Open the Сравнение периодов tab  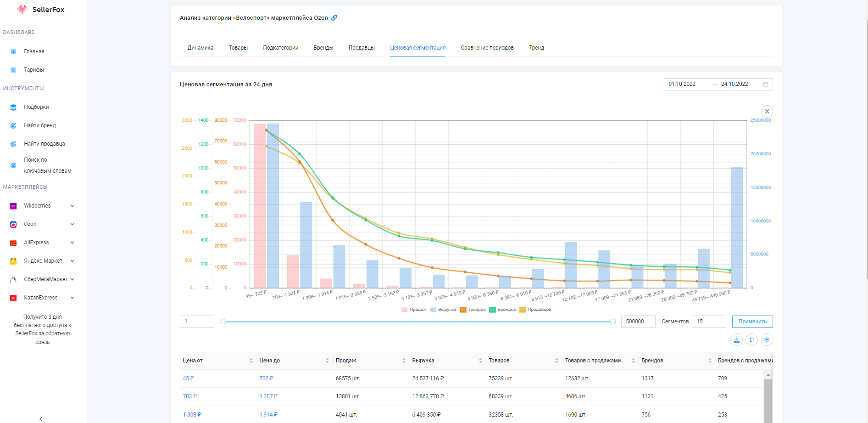487,48
